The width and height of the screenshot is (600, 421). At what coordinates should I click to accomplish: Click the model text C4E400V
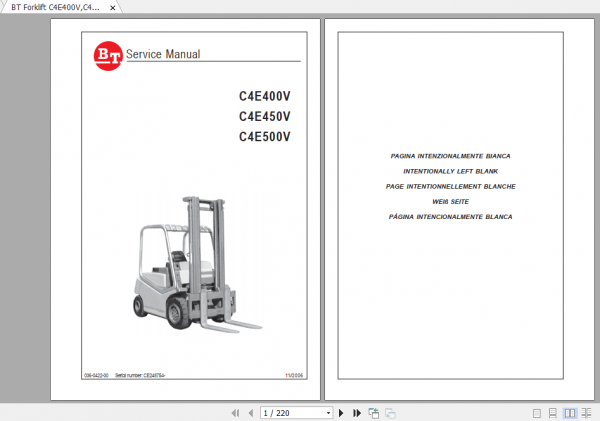tap(265, 96)
